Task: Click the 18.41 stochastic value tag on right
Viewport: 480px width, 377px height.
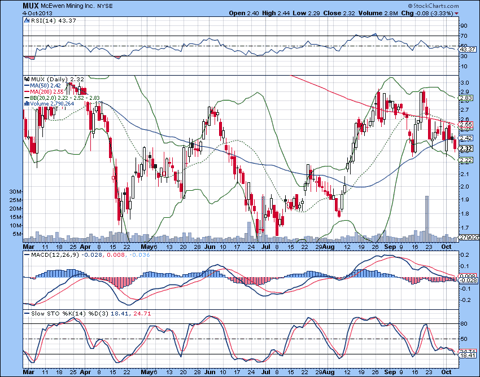Action: coord(468,356)
